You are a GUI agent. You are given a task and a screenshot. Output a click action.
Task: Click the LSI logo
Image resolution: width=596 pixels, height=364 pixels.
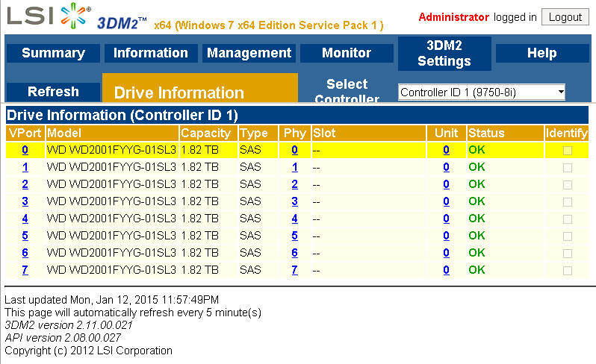[x=49, y=16]
